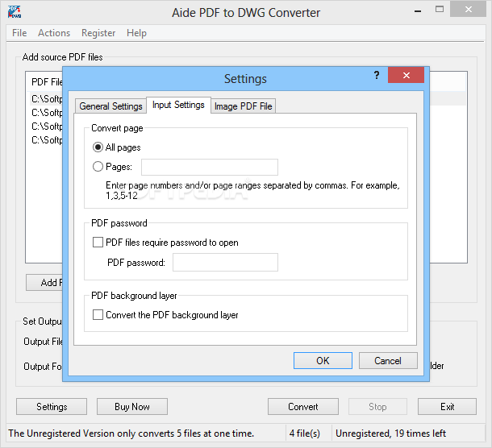Screen dimensions: 492x448
Task: Select the first C:\Softp file row
Action: [47, 99]
